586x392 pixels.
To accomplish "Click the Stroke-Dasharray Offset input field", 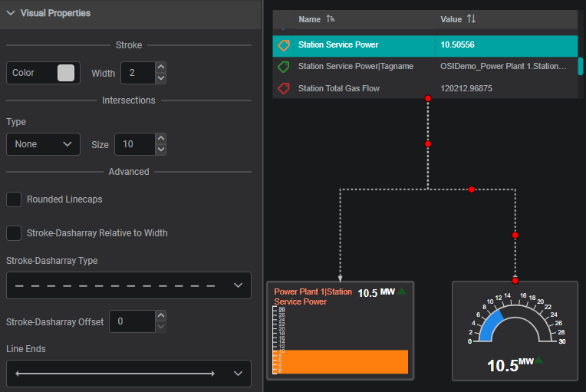I will pyautogui.click(x=132, y=321).
